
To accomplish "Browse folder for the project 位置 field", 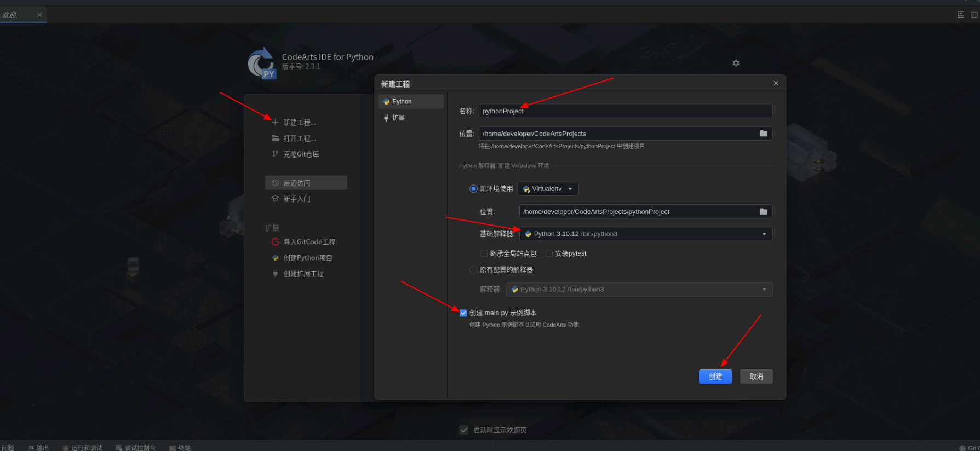I will click(764, 134).
